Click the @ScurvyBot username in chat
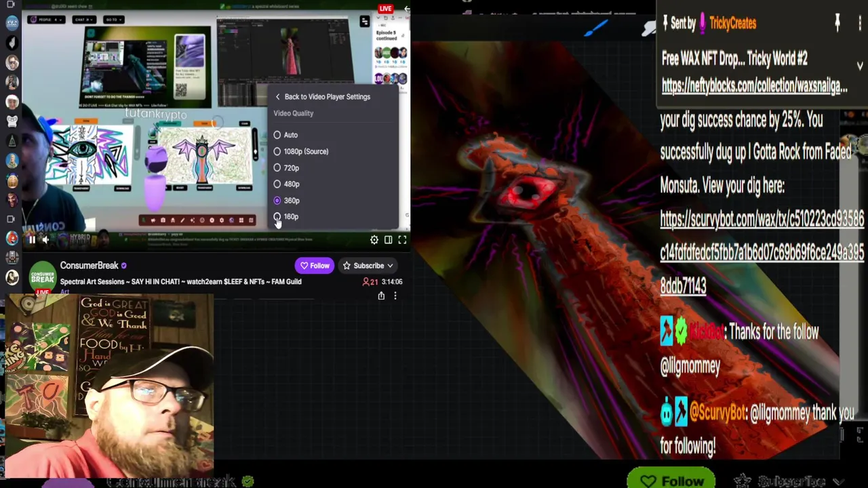Screen dimensions: 868x488 pos(717,413)
